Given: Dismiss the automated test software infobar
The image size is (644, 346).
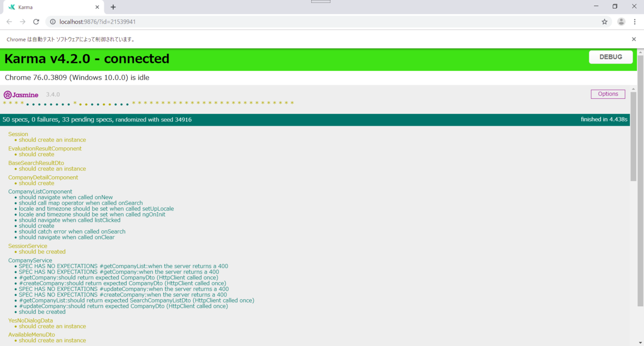Looking at the screenshot, I should (634, 39).
